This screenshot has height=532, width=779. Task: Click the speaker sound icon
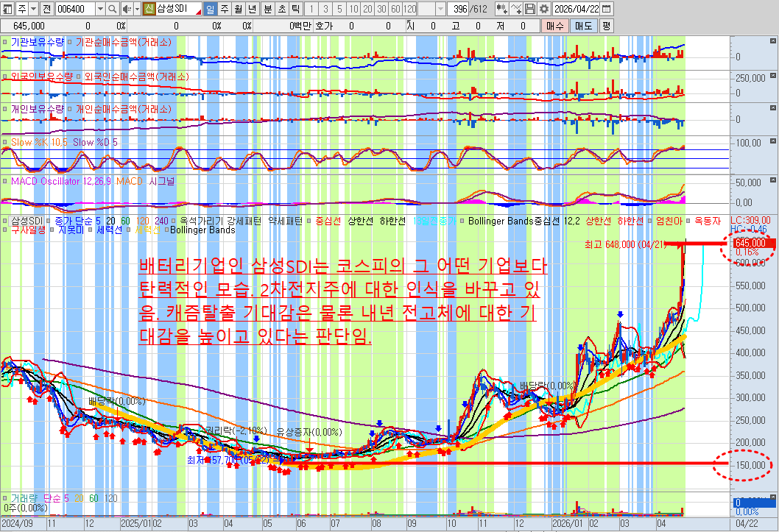pos(126,9)
